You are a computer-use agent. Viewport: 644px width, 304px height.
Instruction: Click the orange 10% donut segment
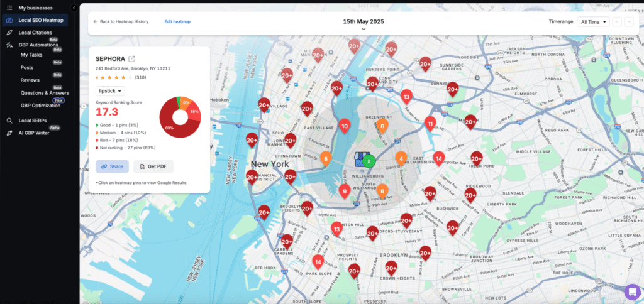point(185,102)
